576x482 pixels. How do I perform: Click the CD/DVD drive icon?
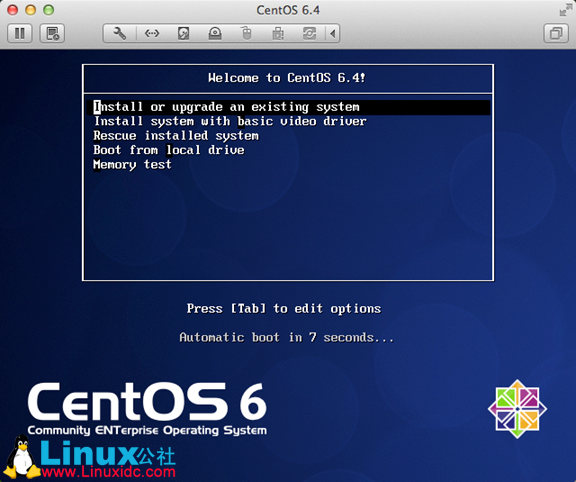[215, 33]
